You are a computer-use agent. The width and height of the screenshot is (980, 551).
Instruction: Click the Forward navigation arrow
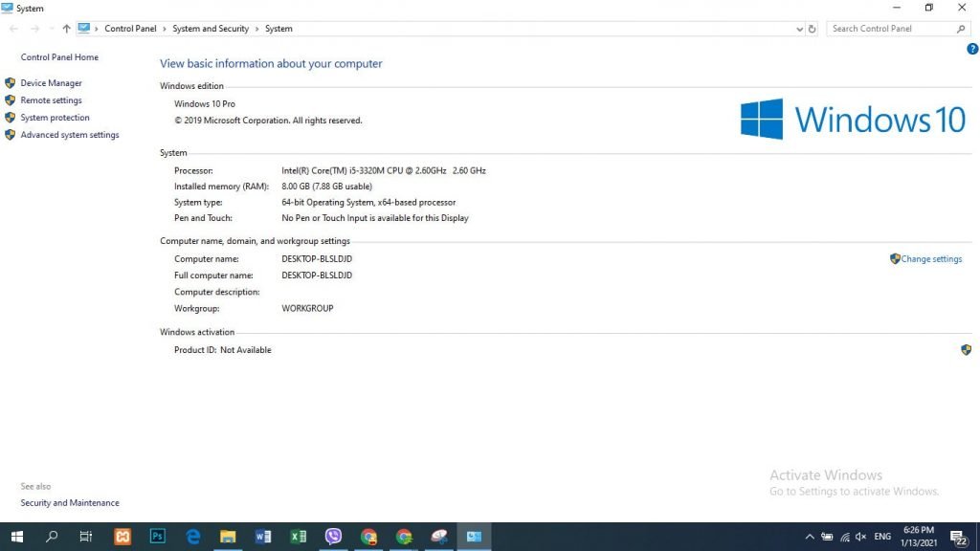click(x=35, y=29)
